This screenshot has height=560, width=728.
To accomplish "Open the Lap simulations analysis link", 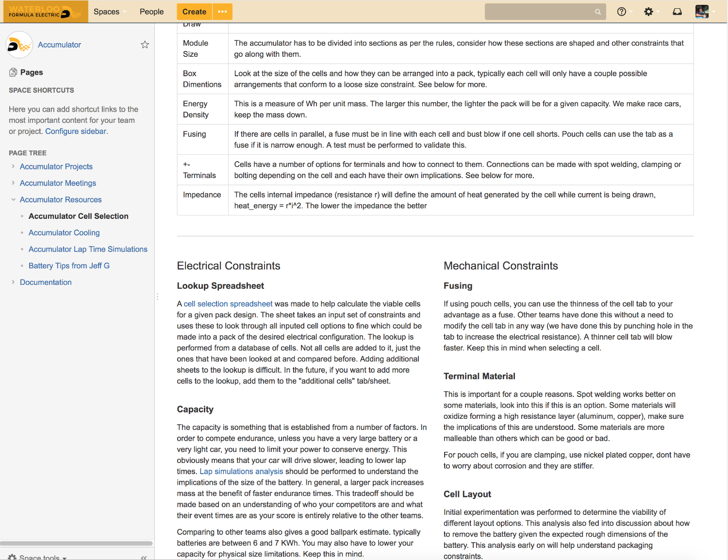I will click(241, 471).
